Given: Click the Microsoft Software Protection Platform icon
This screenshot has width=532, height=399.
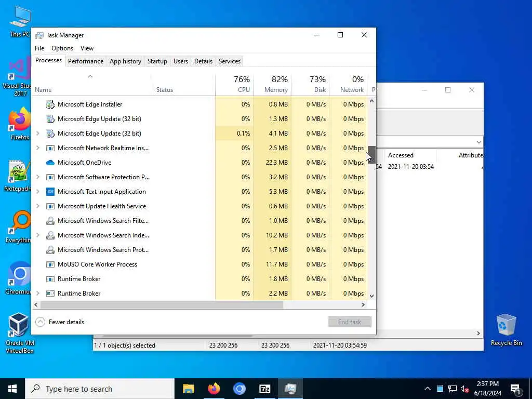Looking at the screenshot, I should [50, 177].
